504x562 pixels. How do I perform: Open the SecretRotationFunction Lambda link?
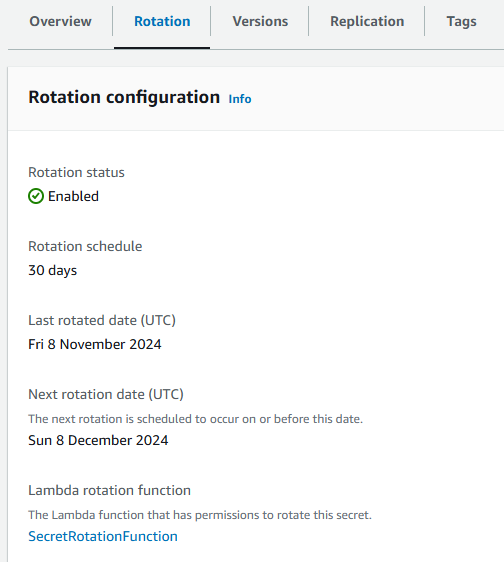tap(103, 536)
